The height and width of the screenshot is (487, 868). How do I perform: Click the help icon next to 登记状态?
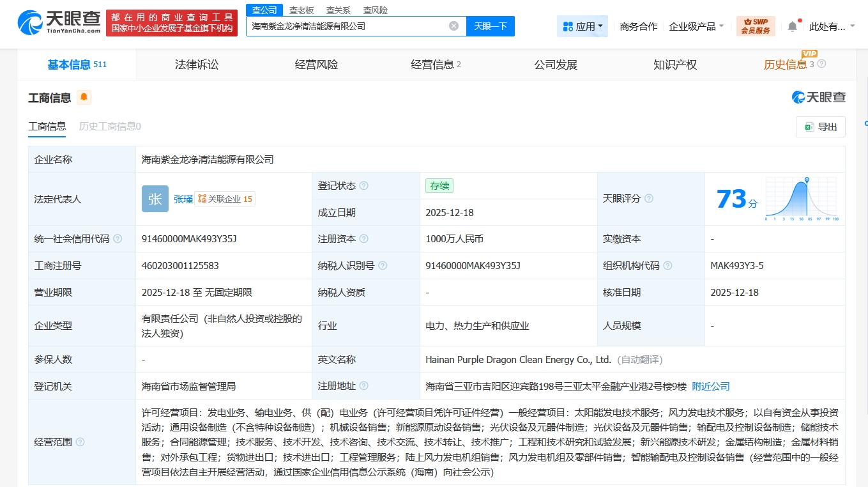click(364, 186)
